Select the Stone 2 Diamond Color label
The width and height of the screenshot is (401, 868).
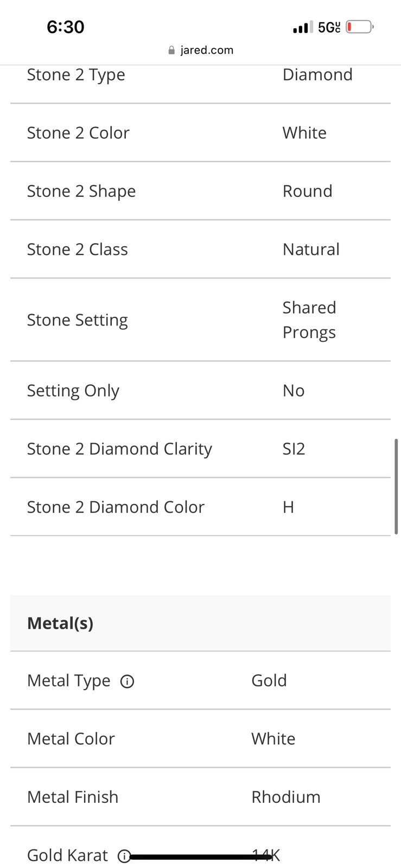point(116,507)
